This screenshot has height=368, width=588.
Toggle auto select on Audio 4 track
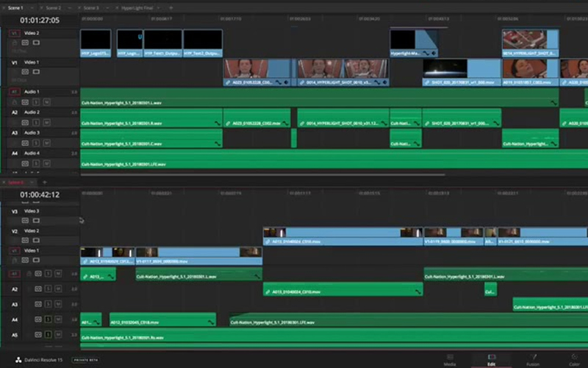point(25,163)
